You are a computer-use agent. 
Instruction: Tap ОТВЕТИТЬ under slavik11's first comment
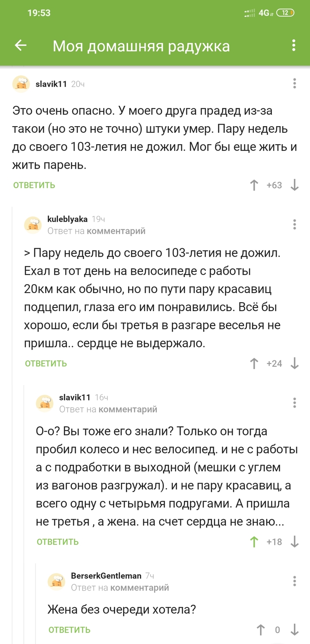[34, 185]
